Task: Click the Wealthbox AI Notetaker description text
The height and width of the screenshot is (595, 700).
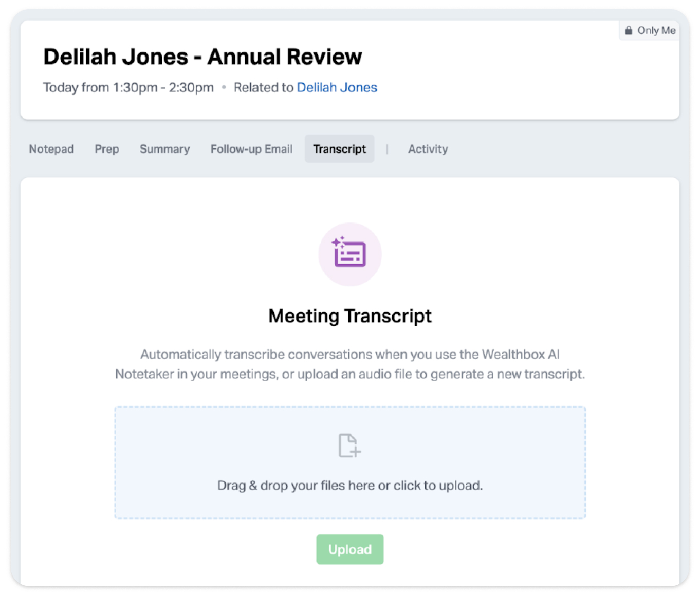Action: click(x=349, y=364)
